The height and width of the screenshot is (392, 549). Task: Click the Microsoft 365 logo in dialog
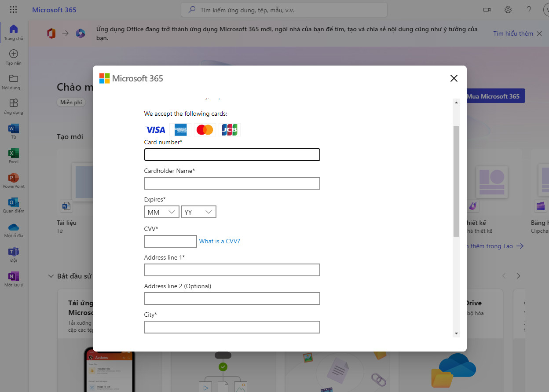131,78
